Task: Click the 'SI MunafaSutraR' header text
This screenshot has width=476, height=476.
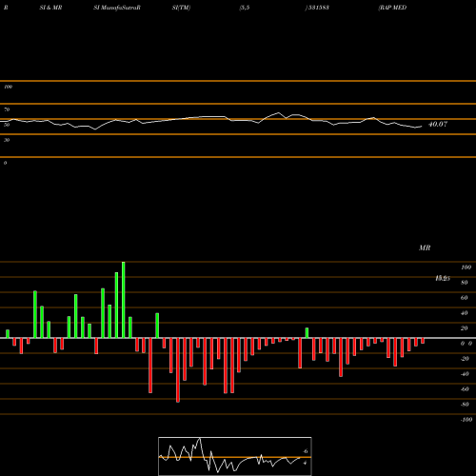Action: pyautogui.click(x=117, y=8)
